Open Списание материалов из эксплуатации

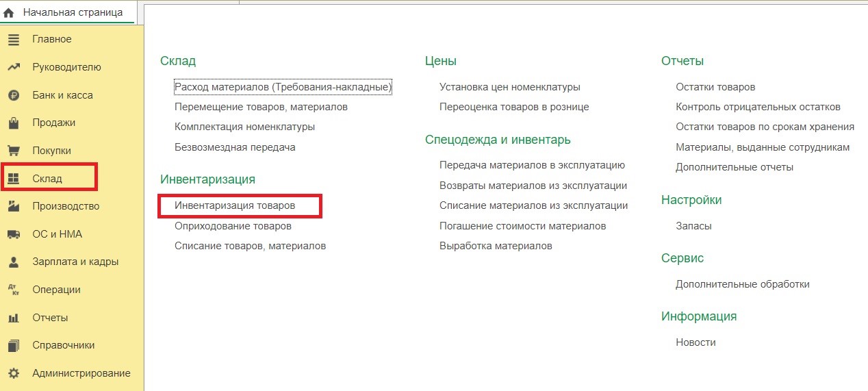click(x=534, y=205)
